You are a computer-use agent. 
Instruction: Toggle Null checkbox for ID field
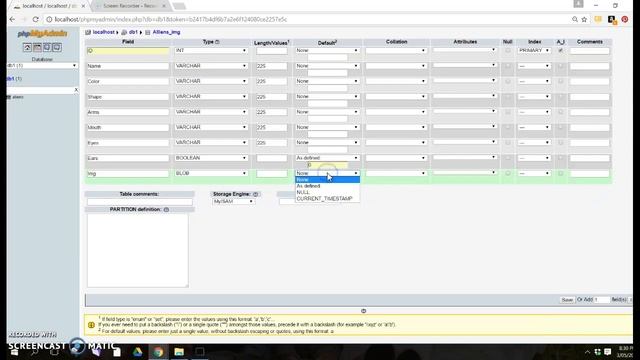[x=508, y=51]
